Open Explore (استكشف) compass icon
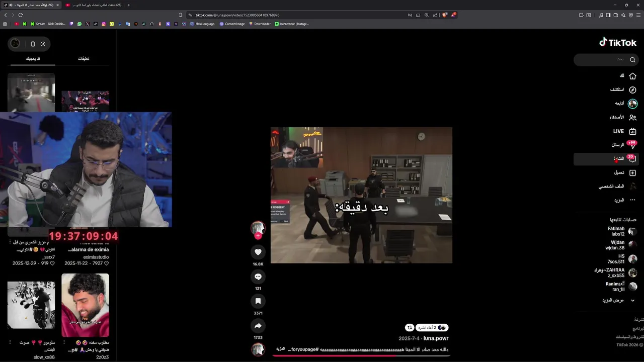This screenshot has width=644, height=362. tap(632, 89)
